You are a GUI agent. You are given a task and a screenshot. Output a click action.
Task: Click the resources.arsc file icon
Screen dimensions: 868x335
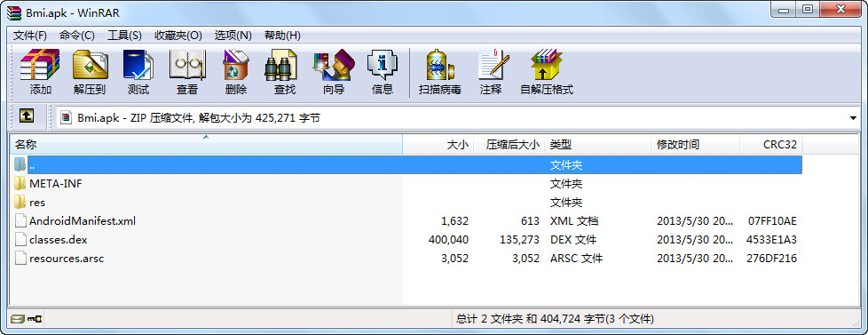pyautogui.click(x=20, y=259)
